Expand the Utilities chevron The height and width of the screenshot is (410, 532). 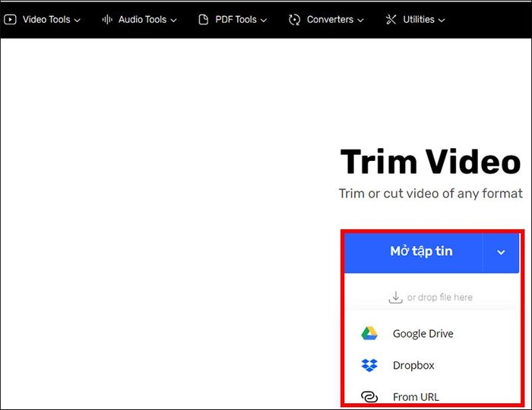pyautogui.click(x=442, y=20)
